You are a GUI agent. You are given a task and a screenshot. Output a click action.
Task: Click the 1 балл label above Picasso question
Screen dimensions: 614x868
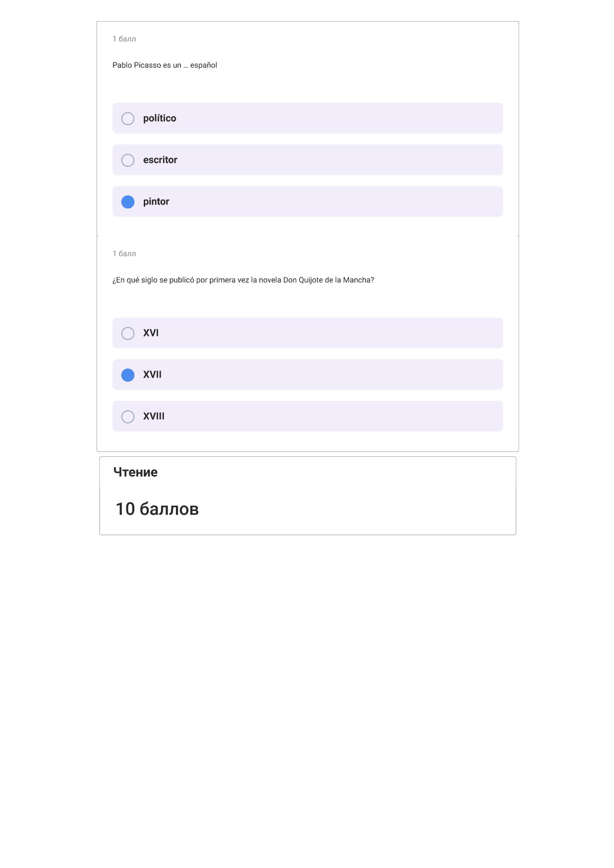click(x=124, y=39)
